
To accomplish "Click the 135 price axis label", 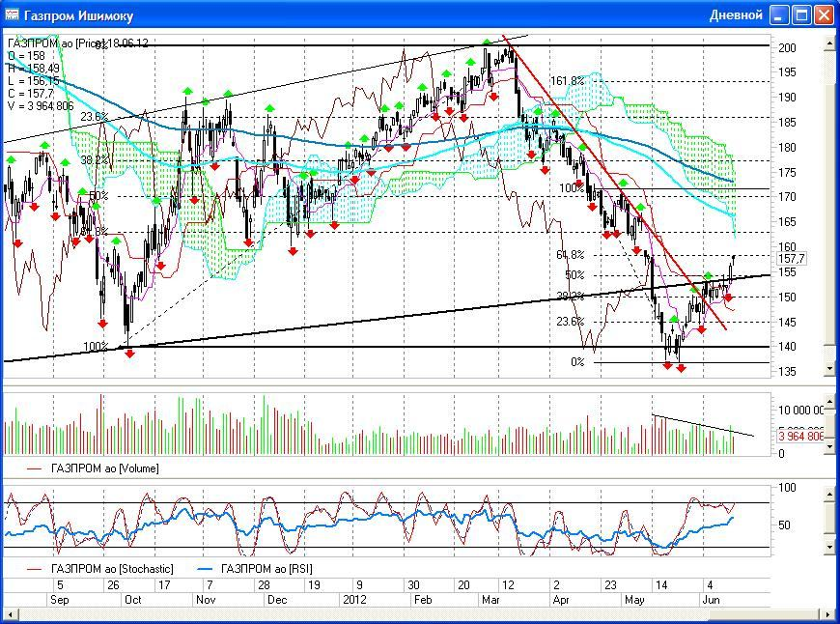I will [x=787, y=372].
